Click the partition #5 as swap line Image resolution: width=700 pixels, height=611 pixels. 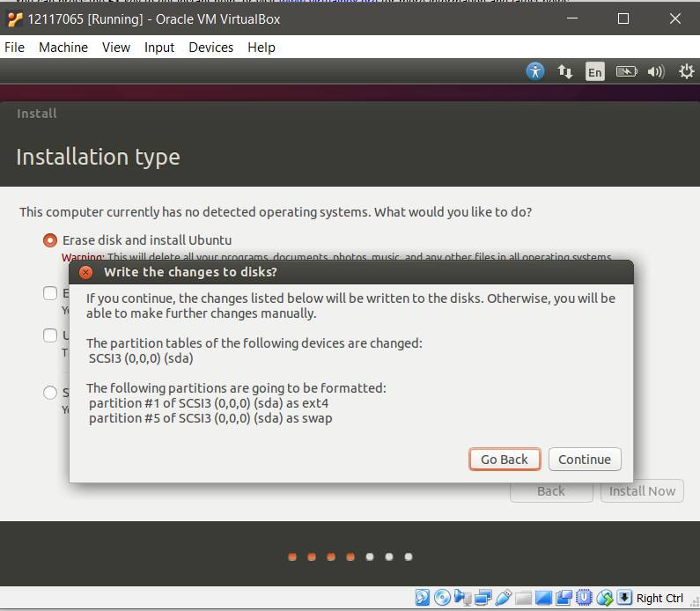pos(210,419)
